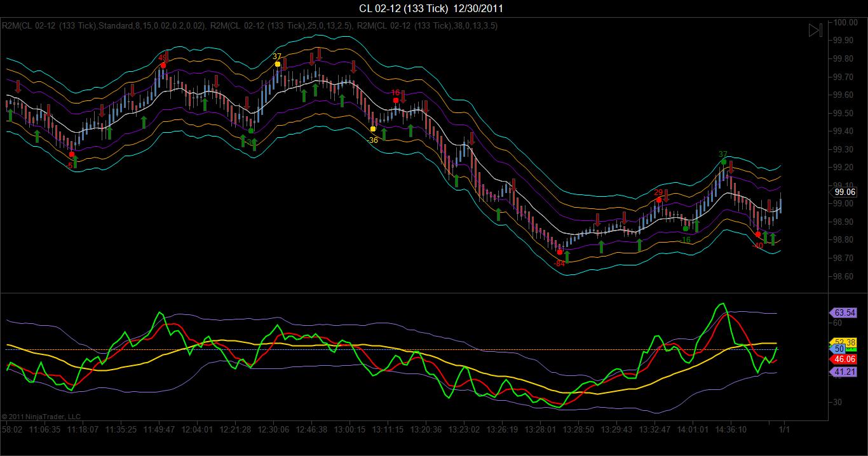Click the 13:28:01 time axis label
The image size is (868, 456).
[x=540, y=429]
